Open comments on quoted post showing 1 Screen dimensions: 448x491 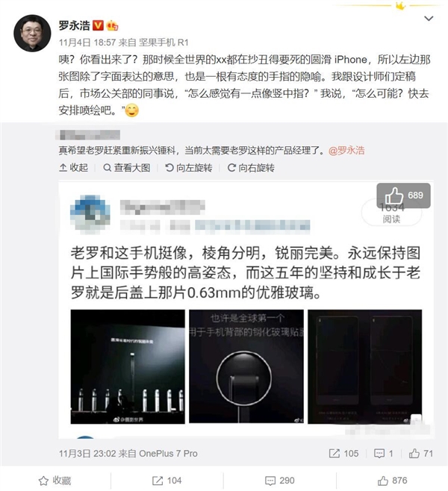click(x=384, y=454)
